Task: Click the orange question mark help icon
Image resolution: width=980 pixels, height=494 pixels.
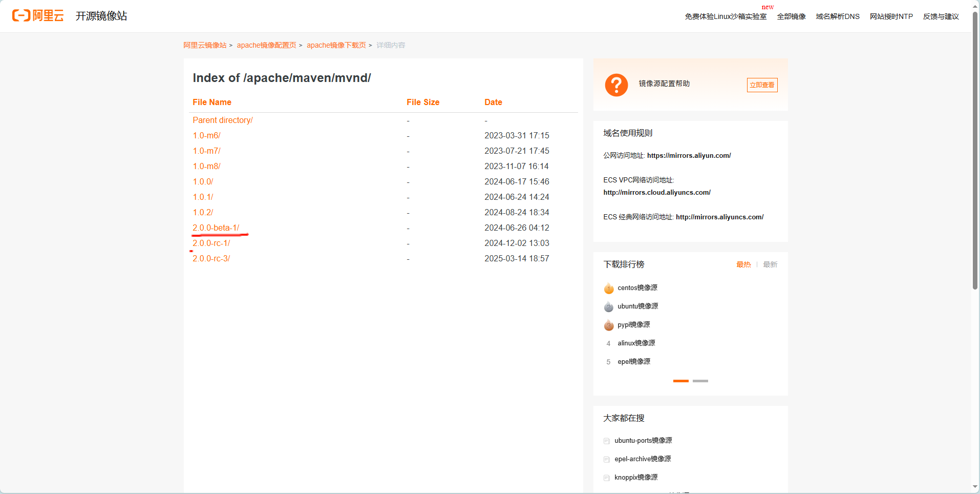Action: pyautogui.click(x=616, y=85)
